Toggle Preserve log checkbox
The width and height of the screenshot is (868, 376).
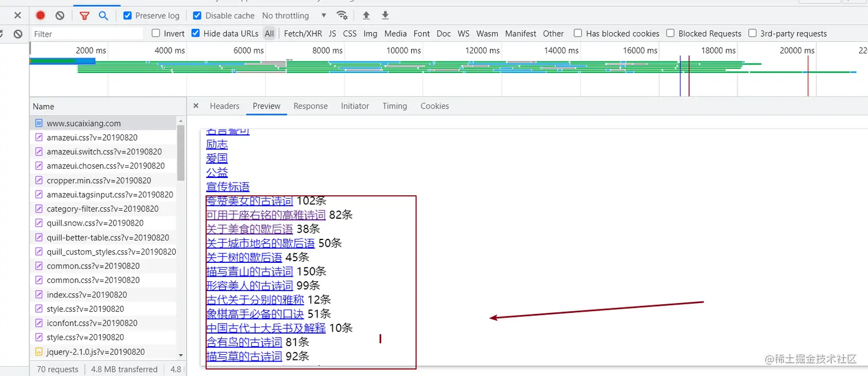[127, 15]
